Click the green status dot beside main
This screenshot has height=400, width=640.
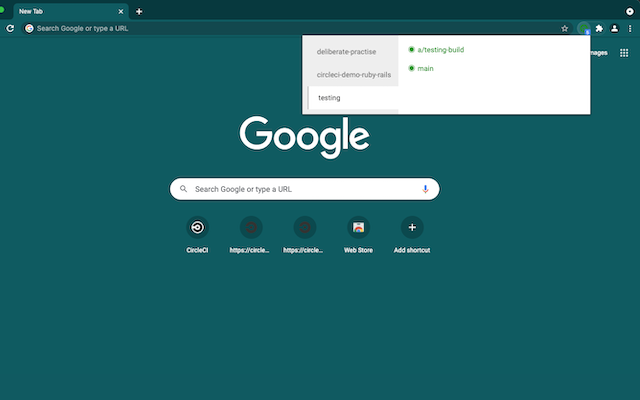(x=411, y=68)
